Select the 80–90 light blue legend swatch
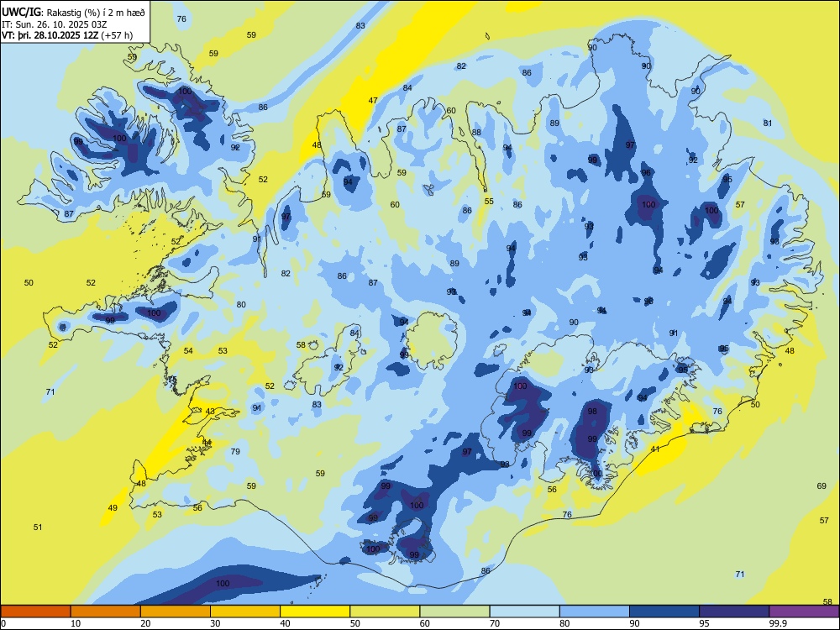 pos(594,612)
